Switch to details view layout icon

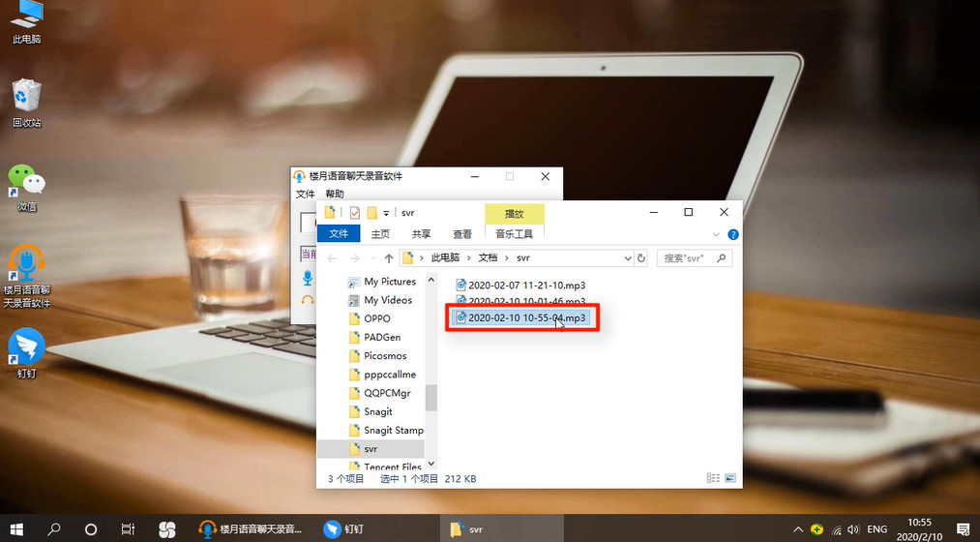[713, 478]
